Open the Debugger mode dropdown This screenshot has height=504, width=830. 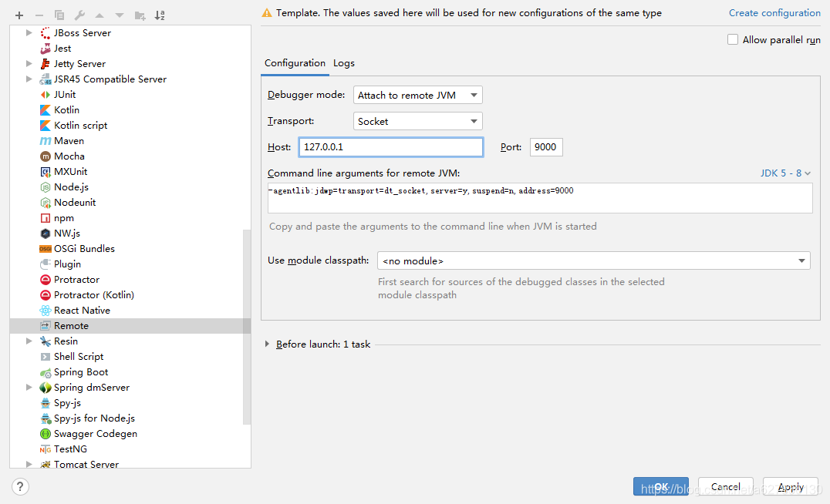417,96
